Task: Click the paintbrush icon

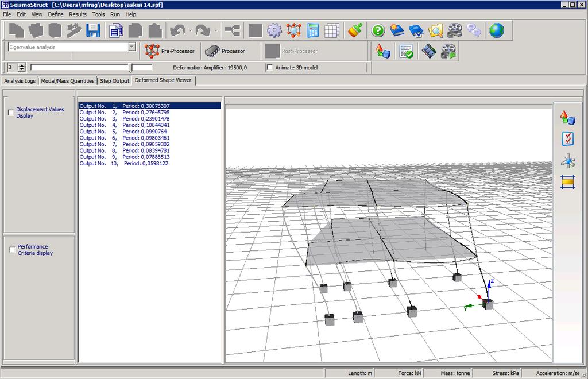Action: pos(355,30)
